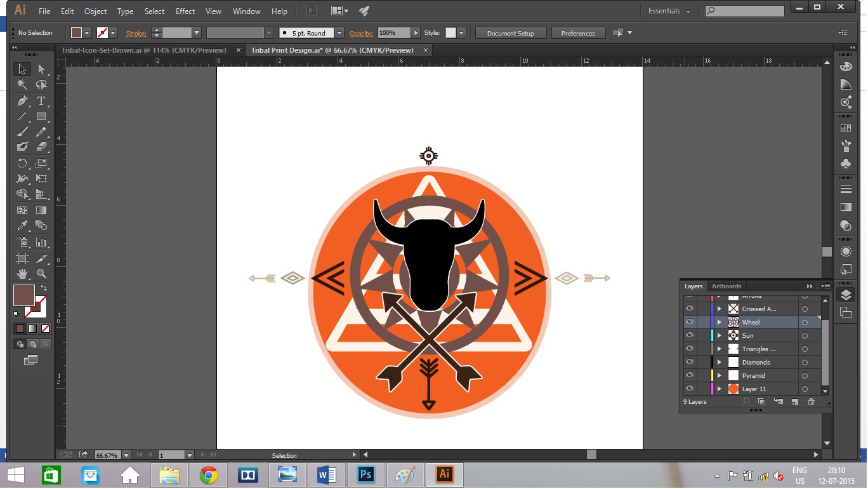Click the Stroke link in control bar

pyautogui.click(x=136, y=33)
